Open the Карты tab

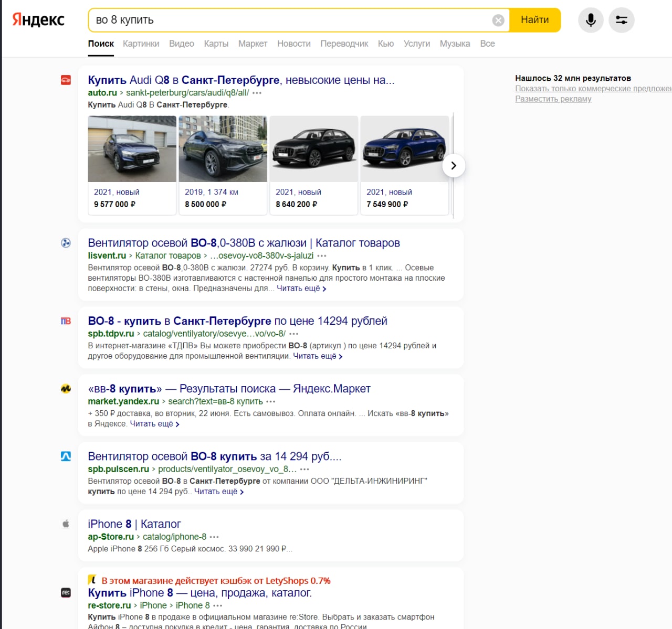point(216,44)
